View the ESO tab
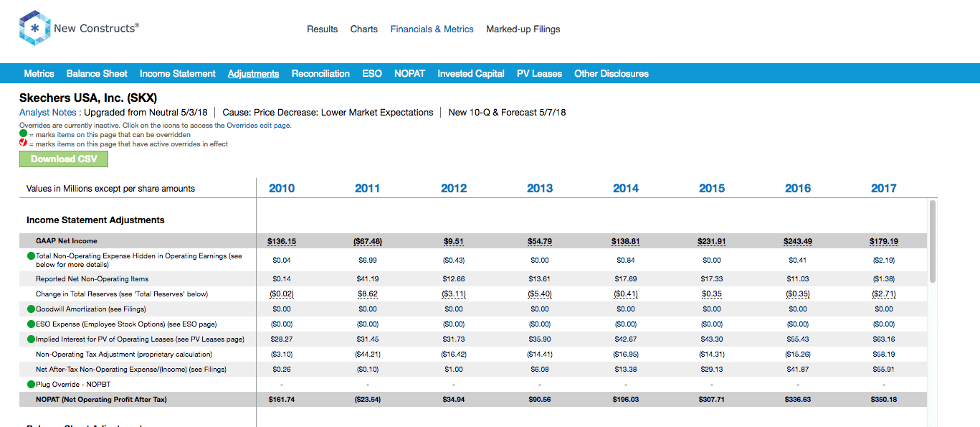The height and width of the screenshot is (427, 980). [x=372, y=74]
